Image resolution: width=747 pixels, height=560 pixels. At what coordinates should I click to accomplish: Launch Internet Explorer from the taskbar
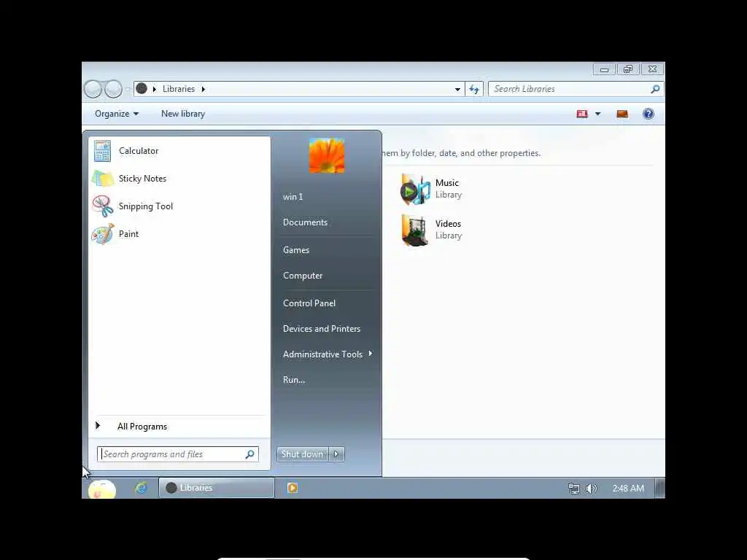[141, 488]
